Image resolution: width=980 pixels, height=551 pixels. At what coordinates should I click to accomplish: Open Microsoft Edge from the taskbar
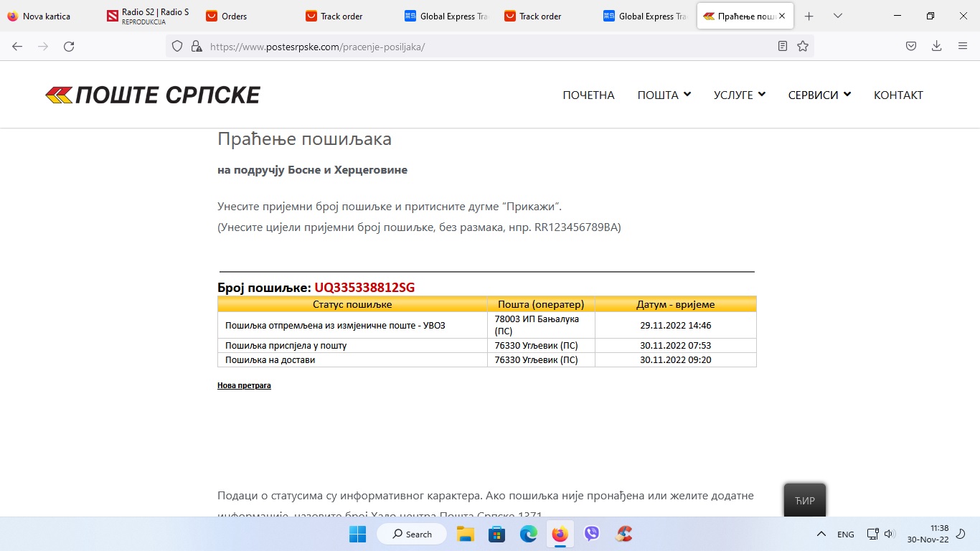(529, 534)
